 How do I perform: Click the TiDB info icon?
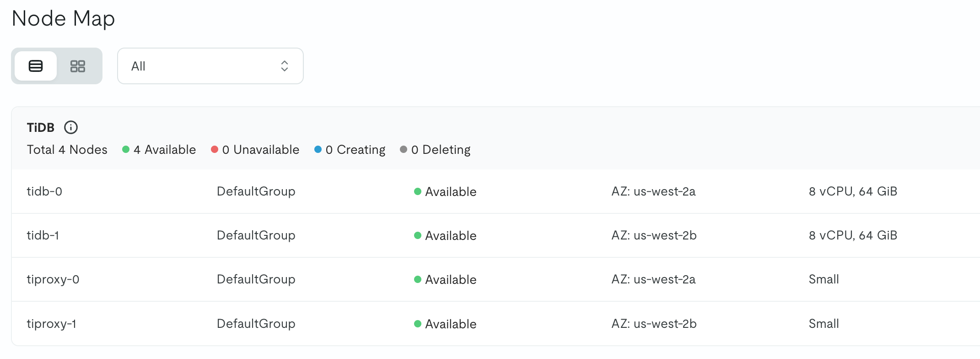[x=71, y=127]
